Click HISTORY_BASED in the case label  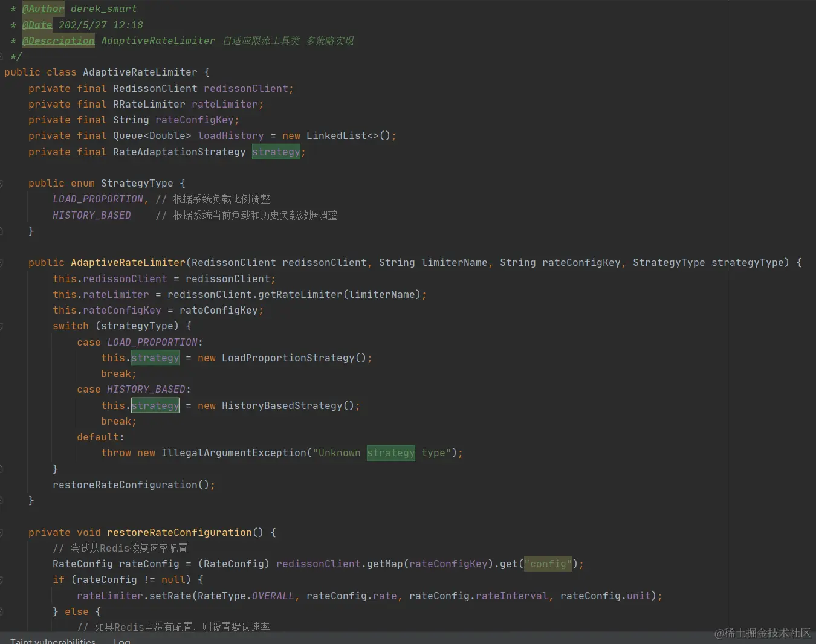point(146,390)
